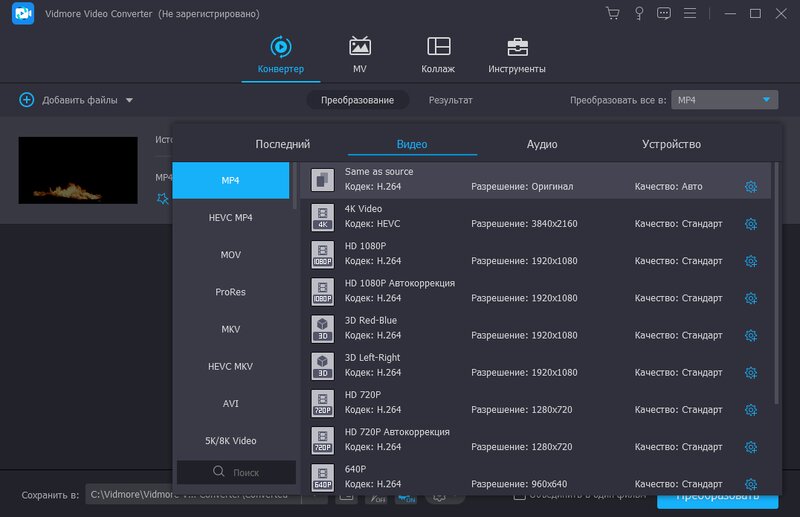Click the preset list vertical scrollbar
The height and width of the screenshot is (517, 800).
click(776, 283)
